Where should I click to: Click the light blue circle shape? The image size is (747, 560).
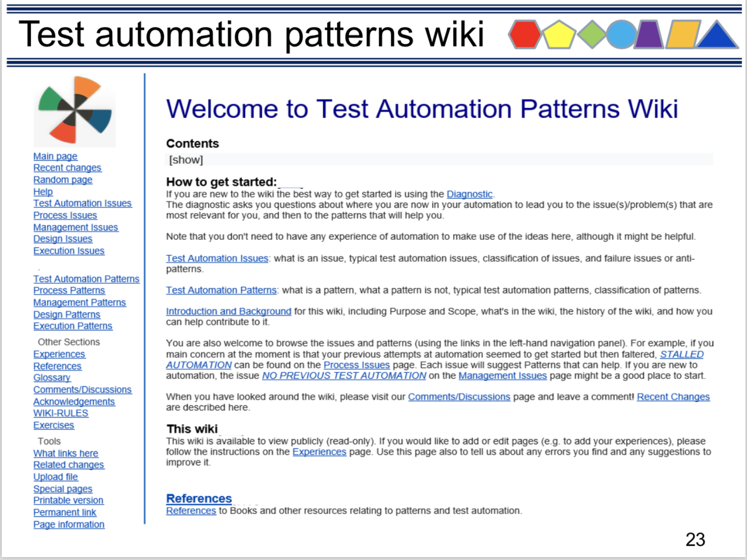(x=622, y=34)
